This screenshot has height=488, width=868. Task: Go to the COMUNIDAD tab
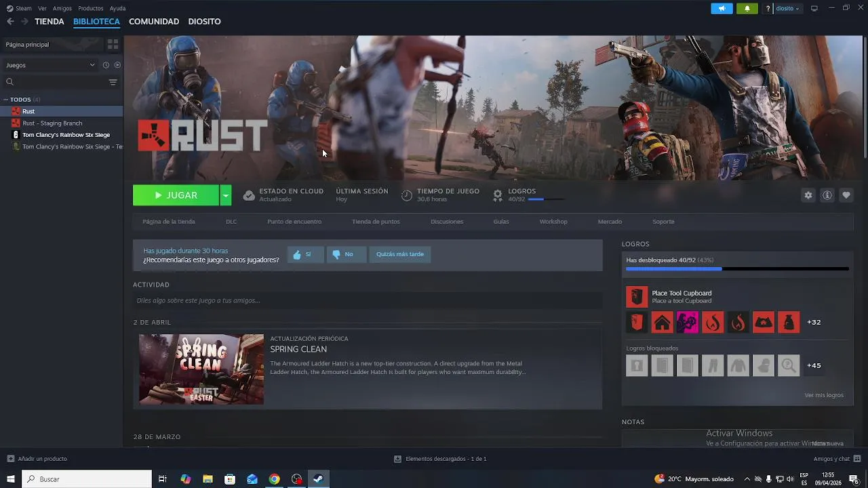pyautogui.click(x=154, y=22)
